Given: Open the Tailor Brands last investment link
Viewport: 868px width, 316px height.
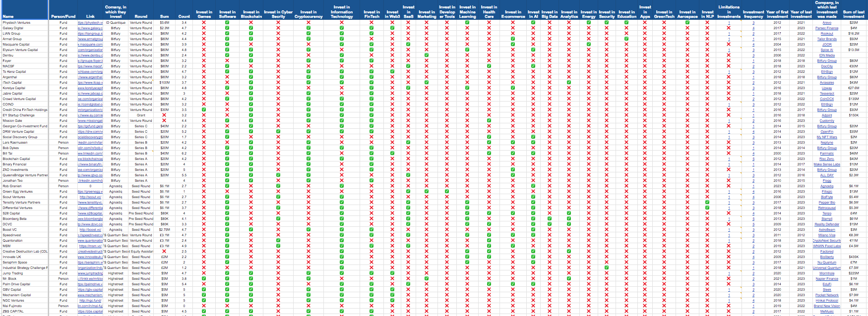Looking at the screenshot, I should click(827, 39).
